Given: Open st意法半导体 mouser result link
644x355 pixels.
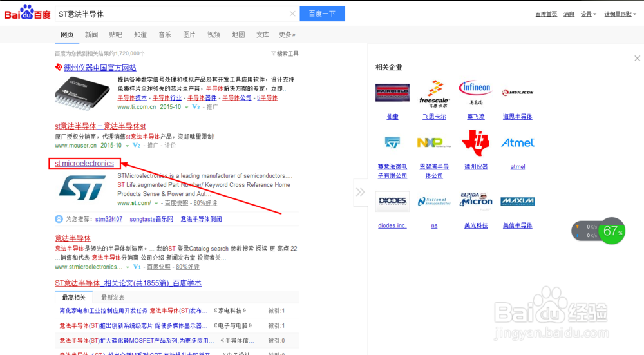Looking at the screenshot, I should click(100, 126).
